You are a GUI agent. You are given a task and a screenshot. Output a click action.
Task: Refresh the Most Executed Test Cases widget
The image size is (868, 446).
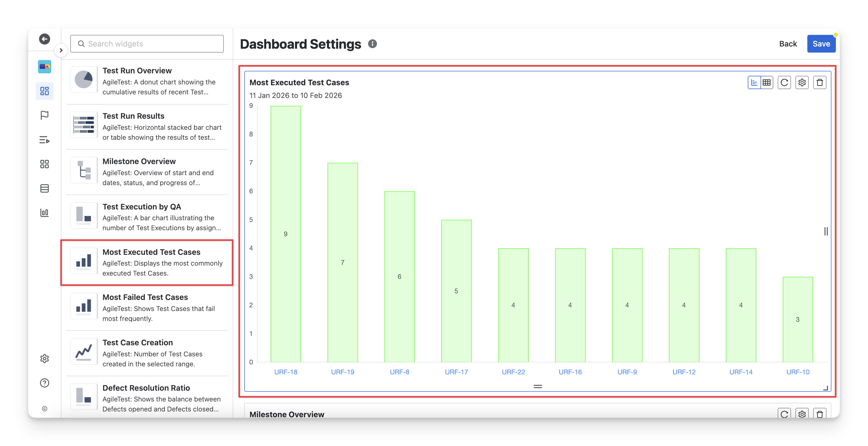(784, 82)
